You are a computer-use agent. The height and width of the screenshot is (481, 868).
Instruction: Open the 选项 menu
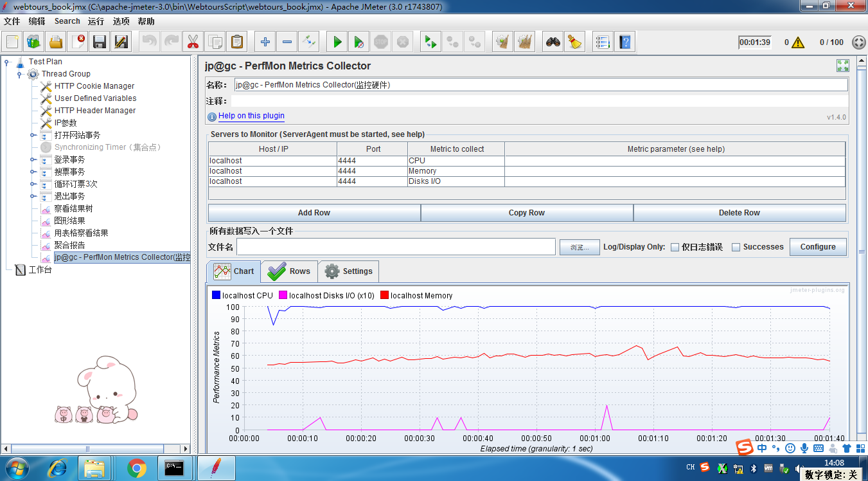pos(121,21)
